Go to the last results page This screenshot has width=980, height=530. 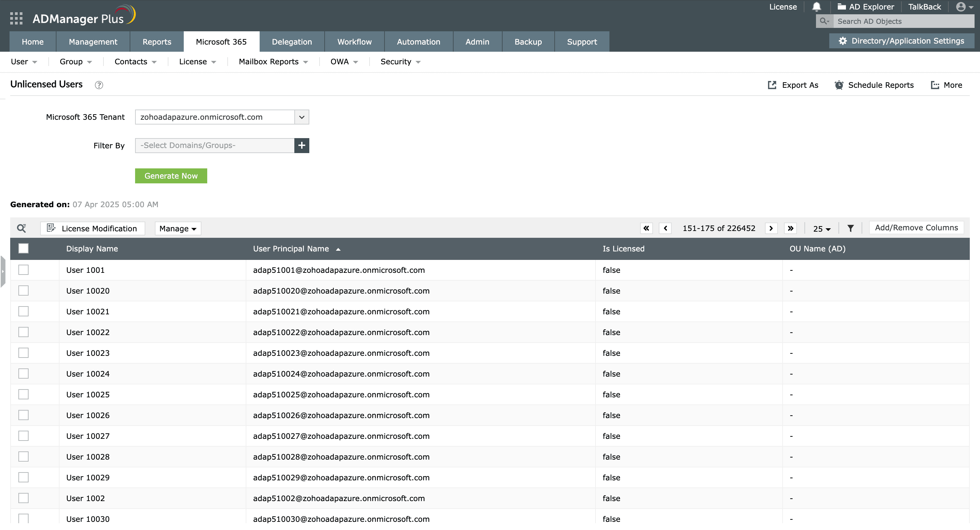[790, 228]
